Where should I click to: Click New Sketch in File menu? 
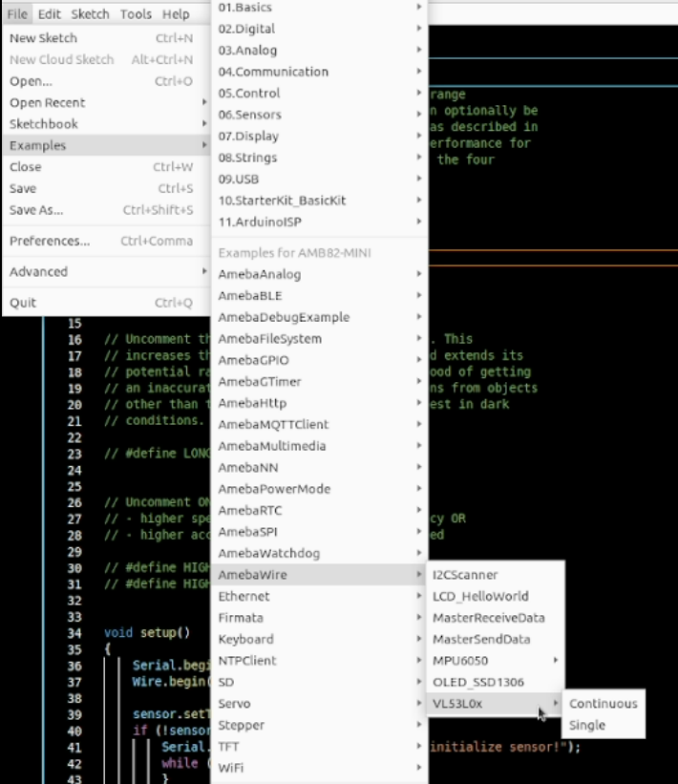pyautogui.click(x=44, y=38)
